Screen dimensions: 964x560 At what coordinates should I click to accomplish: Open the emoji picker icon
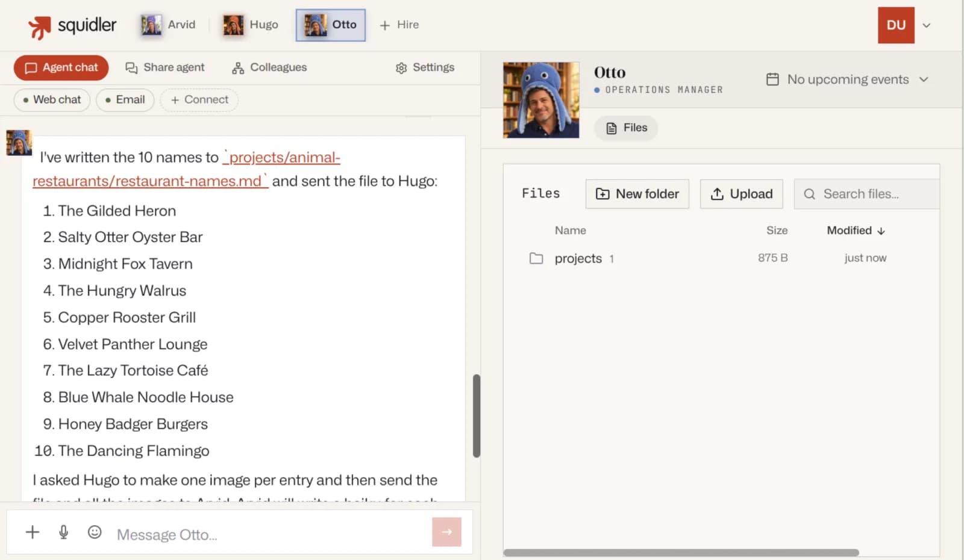95,532
